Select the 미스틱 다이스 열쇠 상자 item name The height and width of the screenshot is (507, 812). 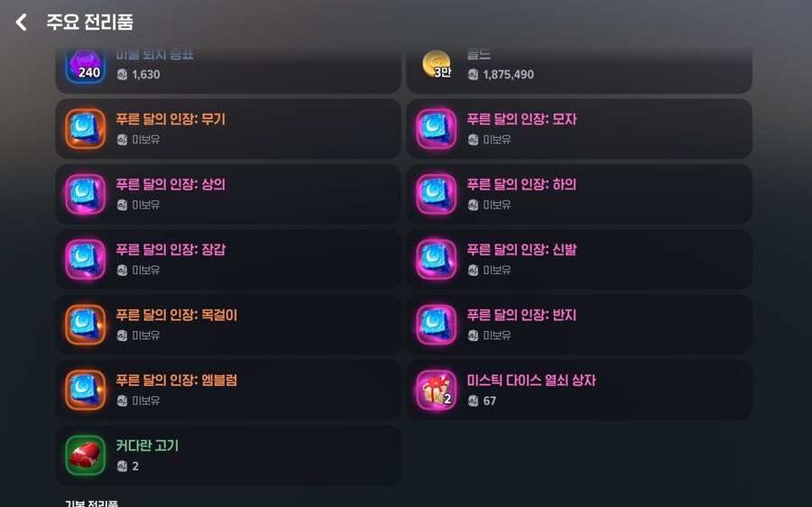pos(531,381)
